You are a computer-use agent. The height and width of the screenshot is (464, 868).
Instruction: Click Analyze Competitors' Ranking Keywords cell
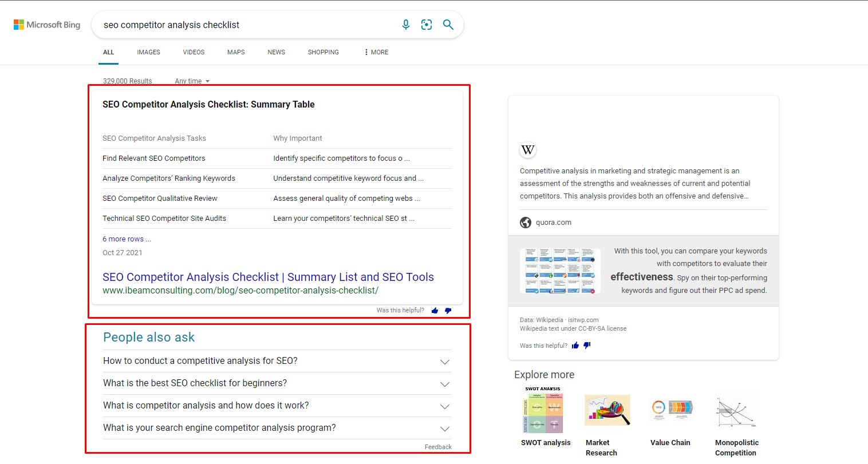(169, 179)
